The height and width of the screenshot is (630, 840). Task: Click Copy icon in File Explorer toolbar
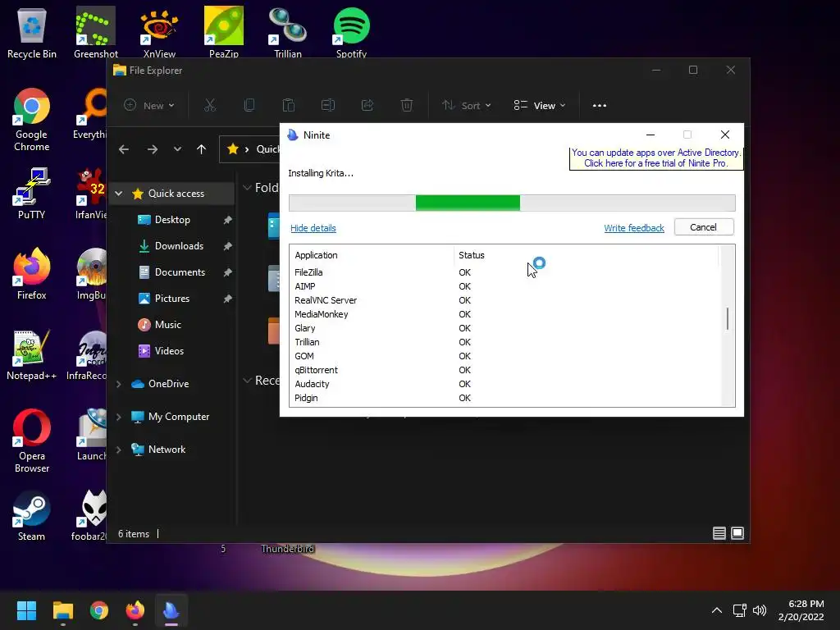(x=249, y=105)
